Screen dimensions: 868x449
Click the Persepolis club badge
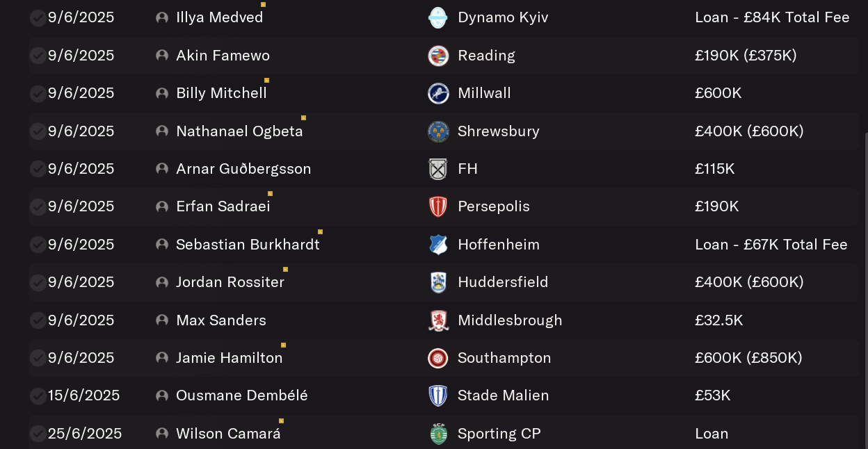438,206
